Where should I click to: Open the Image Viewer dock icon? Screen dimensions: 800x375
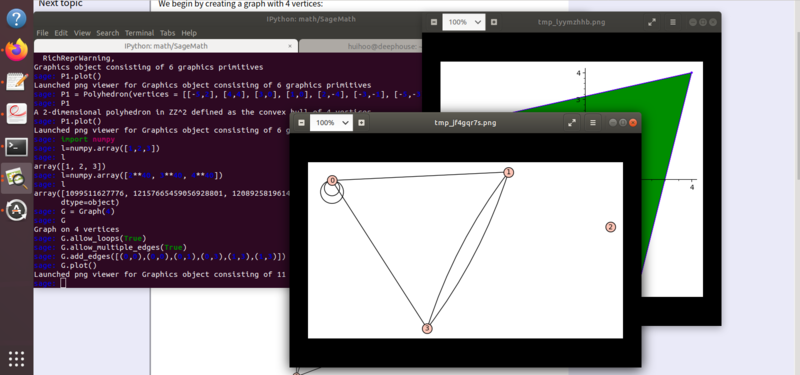[16, 178]
